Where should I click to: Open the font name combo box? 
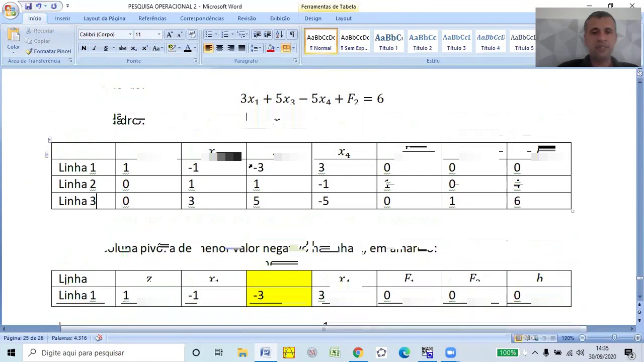tap(105, 34)
